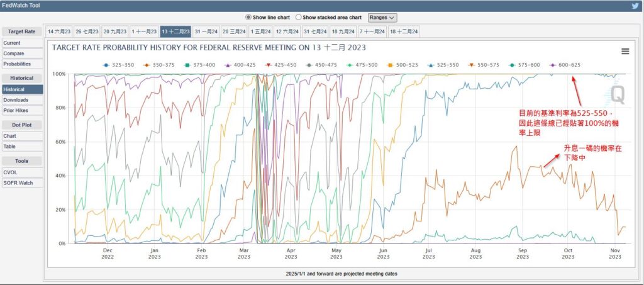The height and width of the screenshot is (285, 644).
Task: Switch to the 14 六月23 meeting tab
Action: click(59, 31)
